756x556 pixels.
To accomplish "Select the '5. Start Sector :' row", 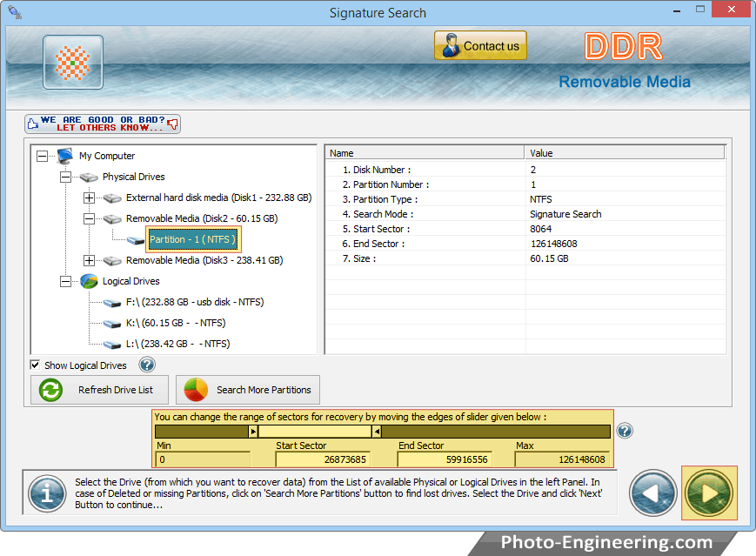I will (525, 229).
